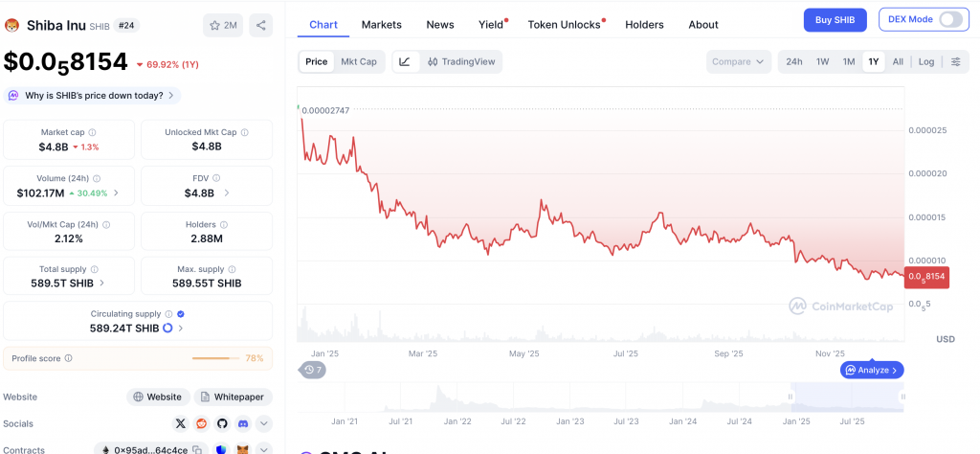Expand Total supply details arrow
The width and height of the screenshot is (980, 454).
point(102,284)
